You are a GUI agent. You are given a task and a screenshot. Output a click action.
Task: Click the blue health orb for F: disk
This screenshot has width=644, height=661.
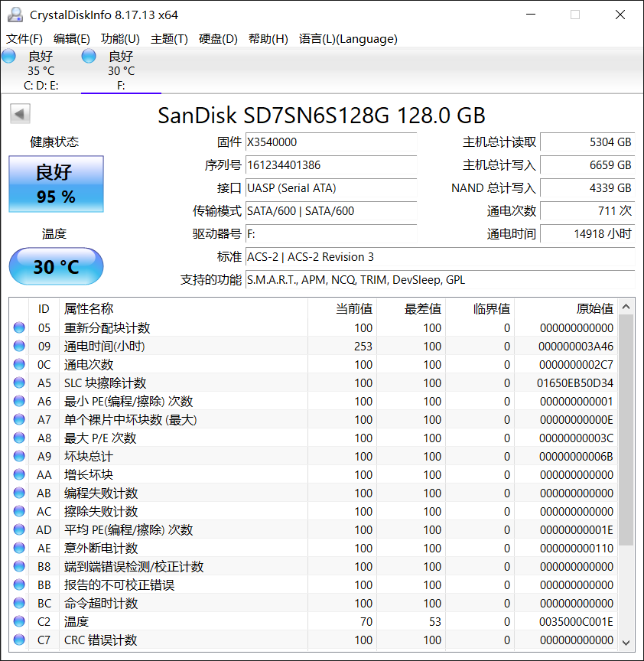(x=89, y=56)
